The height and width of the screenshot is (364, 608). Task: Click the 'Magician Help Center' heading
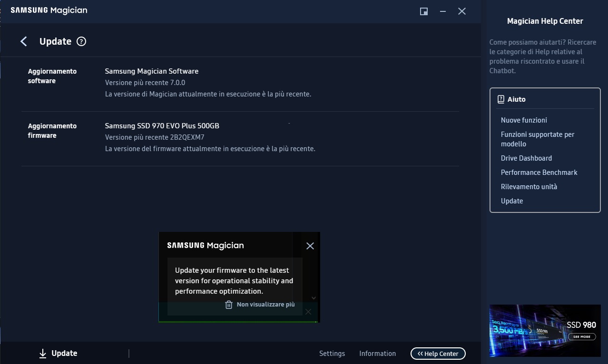(545, 21)
